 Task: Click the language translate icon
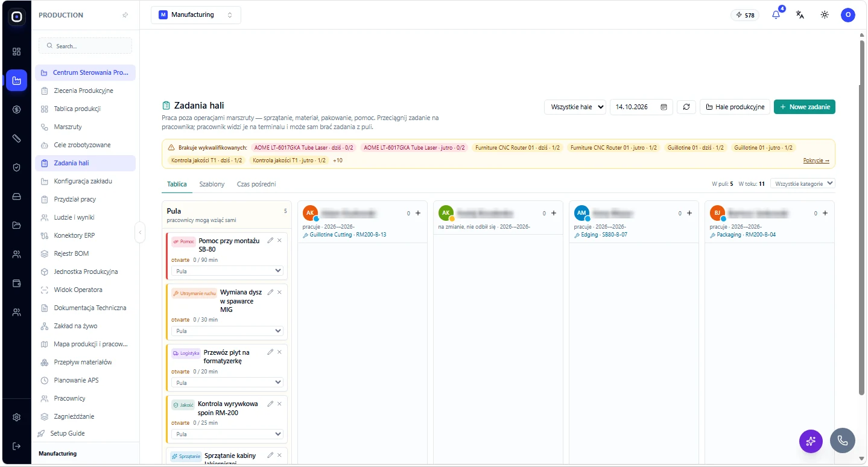tap(800, 15)
